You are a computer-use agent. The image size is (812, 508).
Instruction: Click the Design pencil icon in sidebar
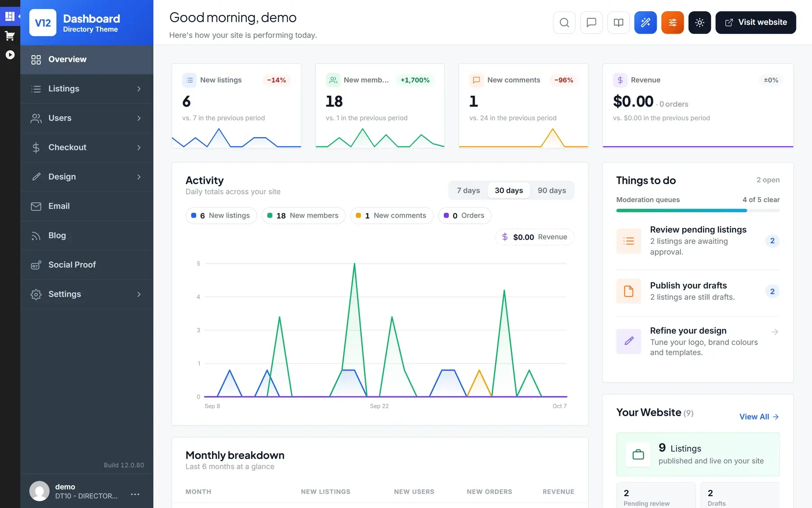[x=36, y=177]
